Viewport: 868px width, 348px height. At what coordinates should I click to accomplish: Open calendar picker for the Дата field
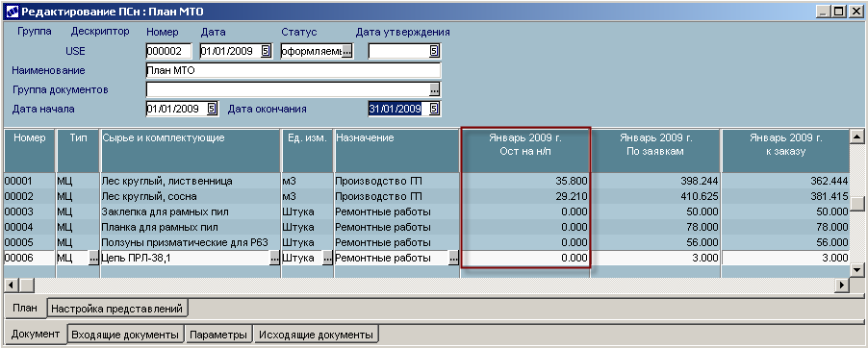(266, 52)
